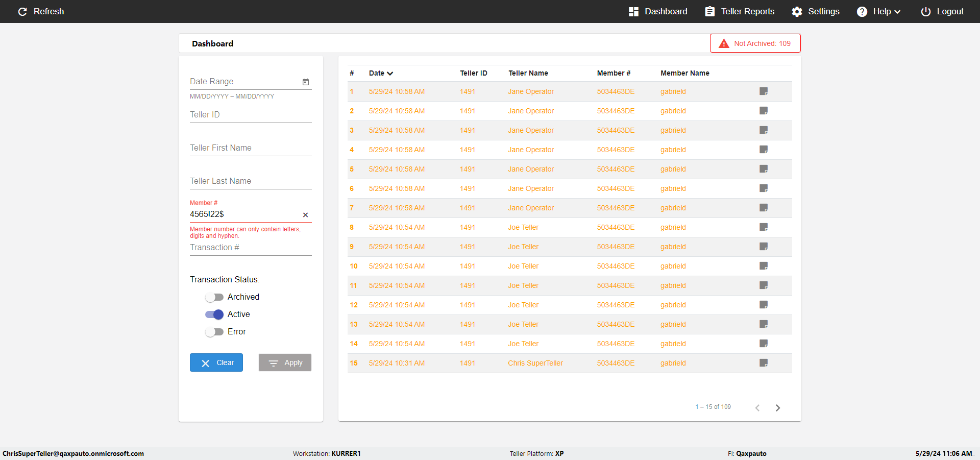
Task: Open notes icon for row 9
Action: [x=764, y=247]
